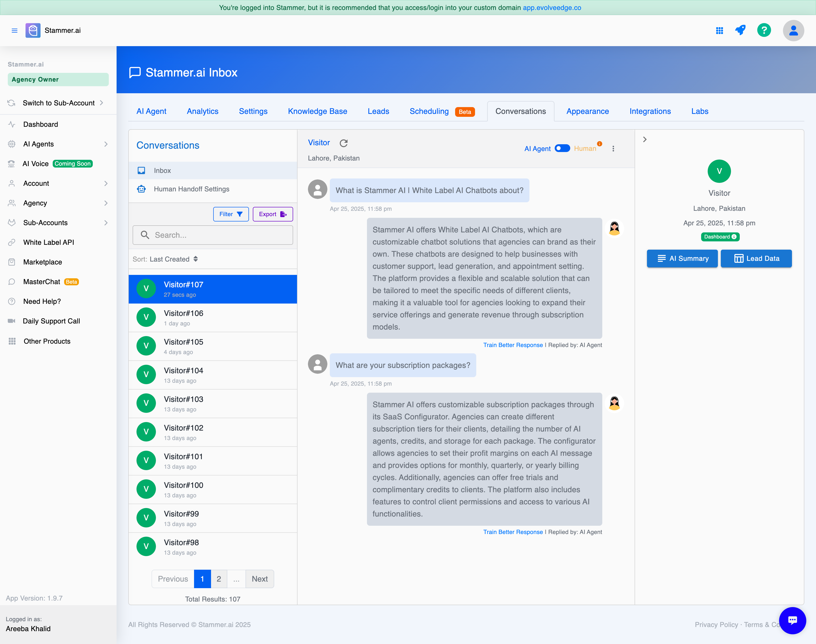
Task: Open the Visitor#99 conversation
Action: coord(213,518)
